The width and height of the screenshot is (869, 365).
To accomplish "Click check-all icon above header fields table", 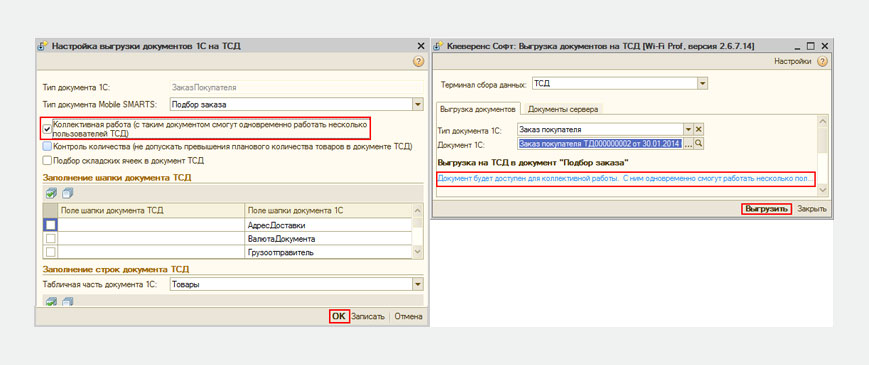I will pos(51,193).
